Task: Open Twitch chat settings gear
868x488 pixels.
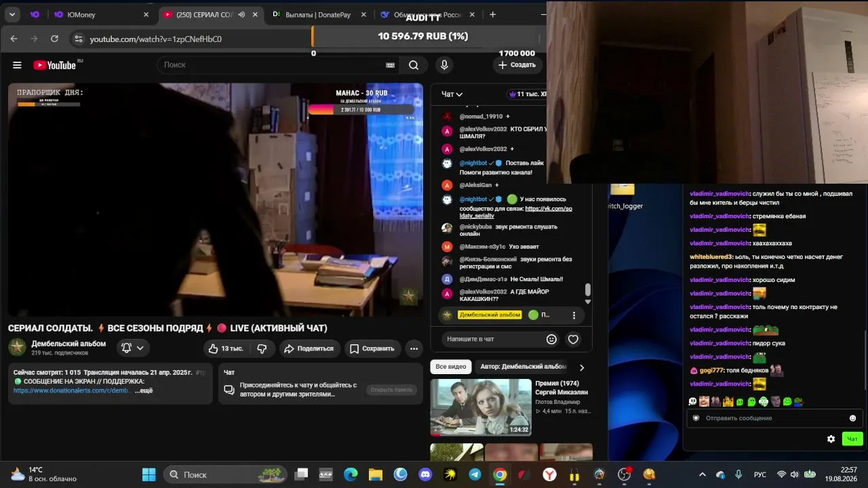Action: click(x=831, y=439)
